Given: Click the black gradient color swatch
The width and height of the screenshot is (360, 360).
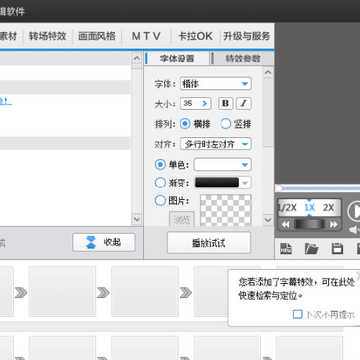Looking at the screenshot, I should [217, 183].
